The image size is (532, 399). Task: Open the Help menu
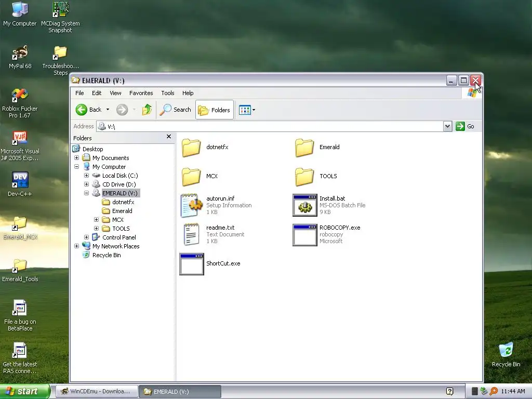pos(188,93)
